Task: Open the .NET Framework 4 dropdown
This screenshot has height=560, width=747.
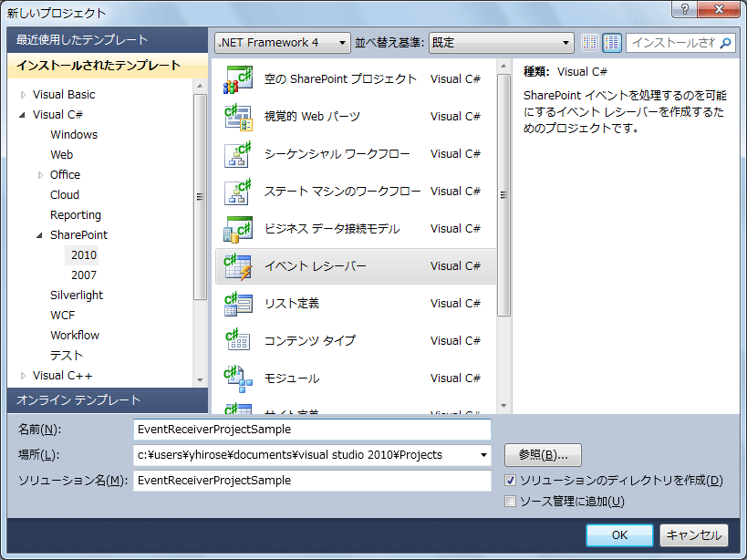Action: [283, 43]
